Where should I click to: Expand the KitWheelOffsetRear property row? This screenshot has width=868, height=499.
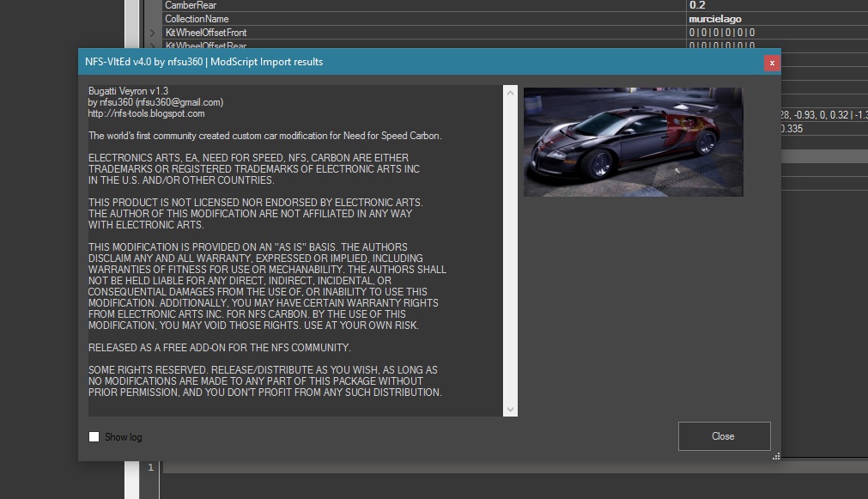pos(153,46)
